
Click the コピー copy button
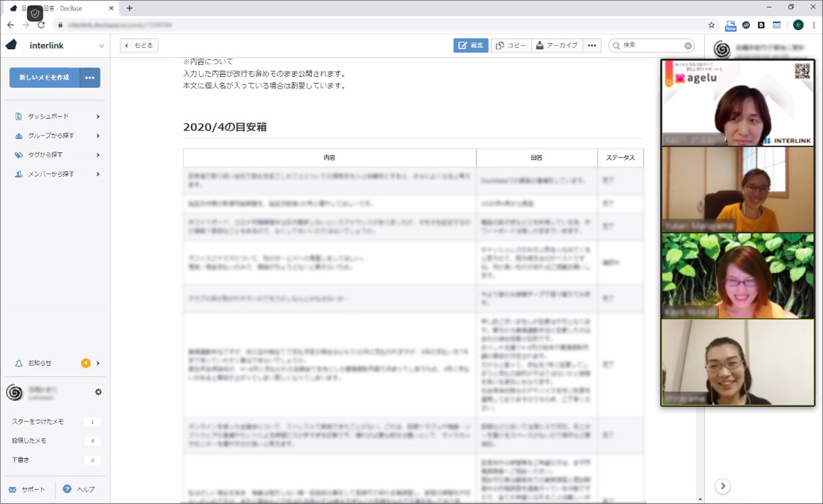[x=510, y=46]
